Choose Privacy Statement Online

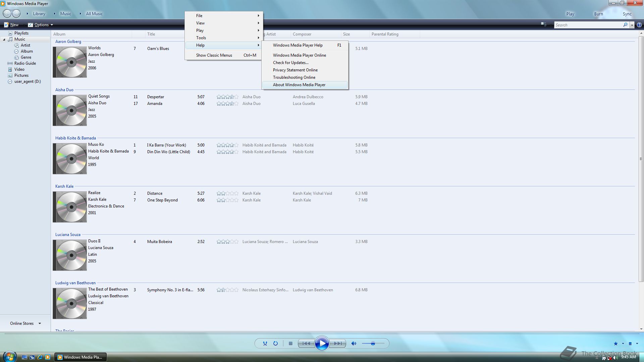click(305, 70)
